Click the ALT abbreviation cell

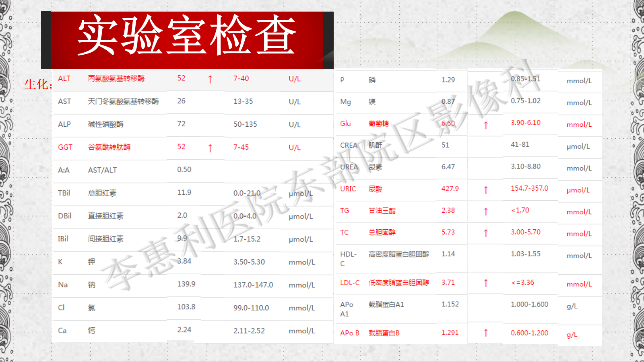point(64,78)
